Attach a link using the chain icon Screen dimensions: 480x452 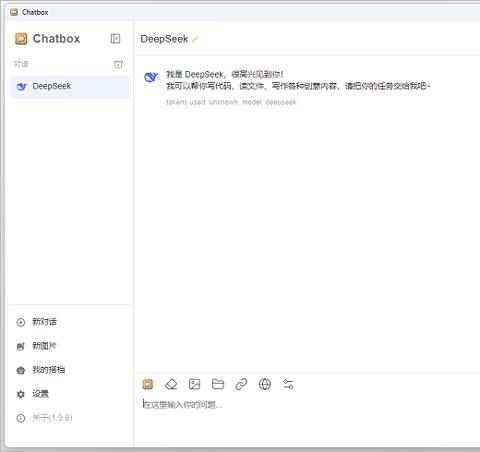tap(241, 384)
